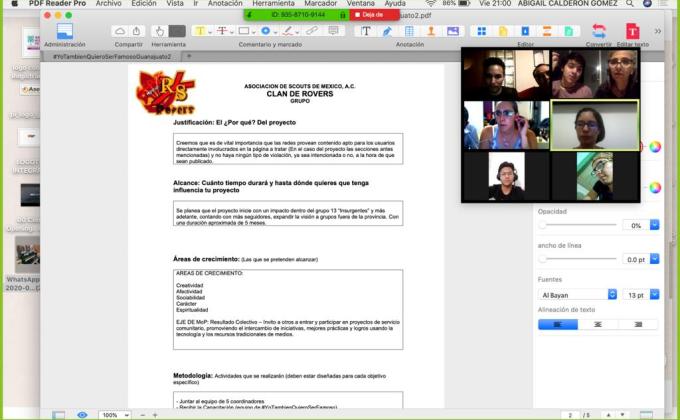Click the link annotation icon
680x420 pixels.
pyautogui.click(x=311, y=31)
